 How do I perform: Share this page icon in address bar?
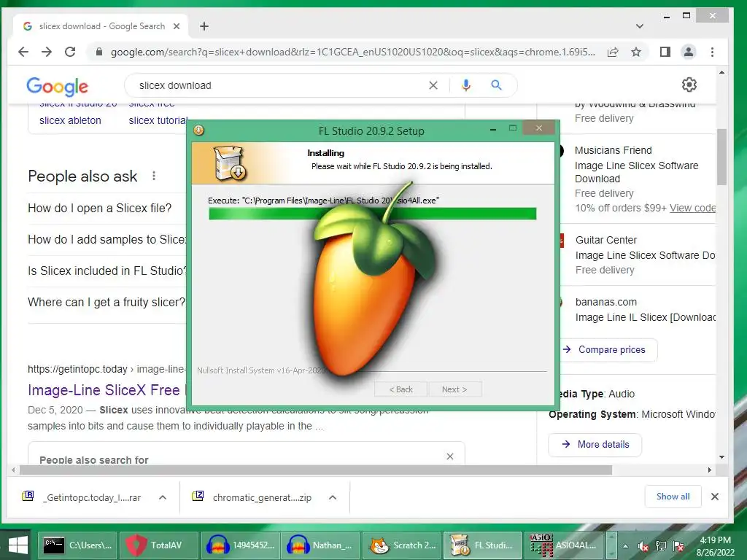point(613,52)
